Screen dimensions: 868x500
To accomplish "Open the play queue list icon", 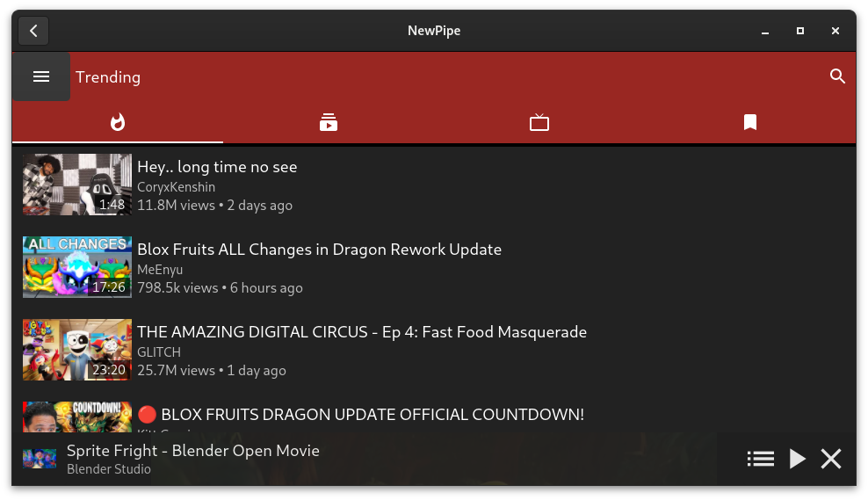I will click(x=761, y=459).
